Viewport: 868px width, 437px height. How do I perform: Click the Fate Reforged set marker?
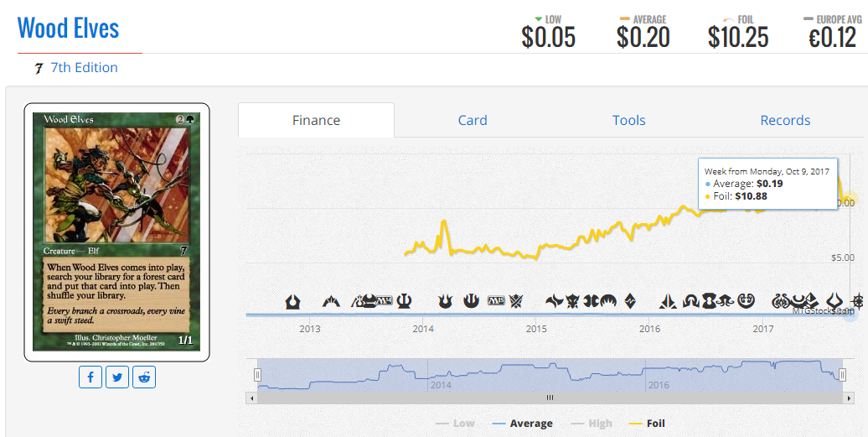point(554,302)
